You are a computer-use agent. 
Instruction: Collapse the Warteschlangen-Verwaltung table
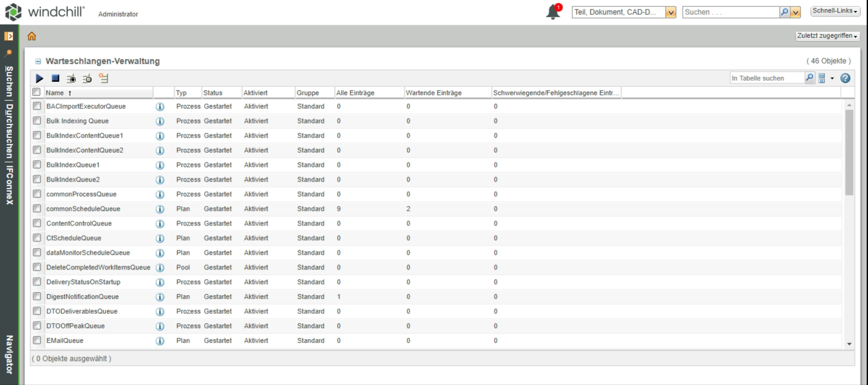[x=38, y=62]
